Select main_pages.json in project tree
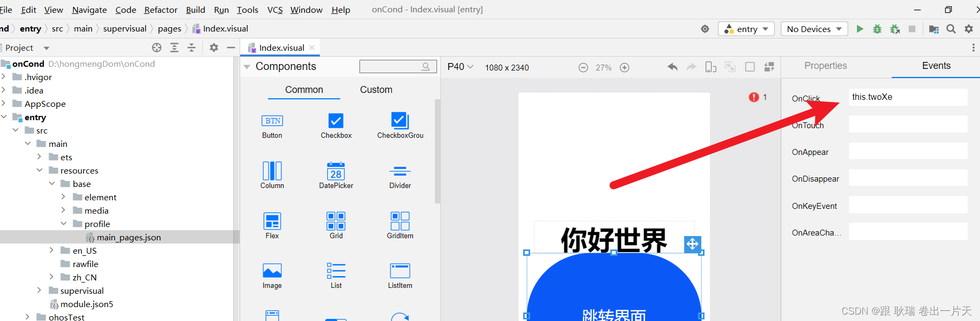This screenshot has width=980, height=321. click(128, 237)
